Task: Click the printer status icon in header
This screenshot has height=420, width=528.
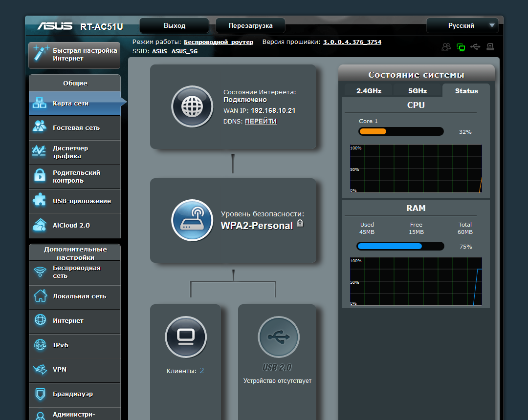Action: (x=490, y=47)
